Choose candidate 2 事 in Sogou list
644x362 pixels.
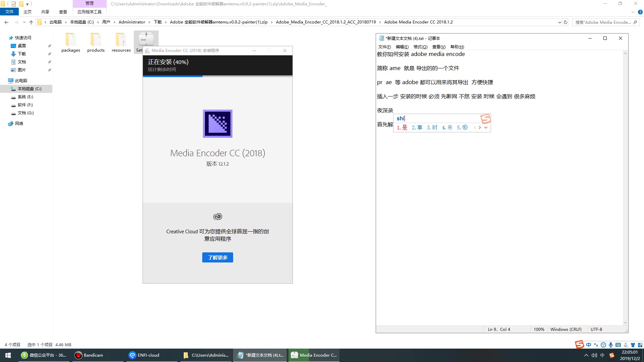coord(417,127)
